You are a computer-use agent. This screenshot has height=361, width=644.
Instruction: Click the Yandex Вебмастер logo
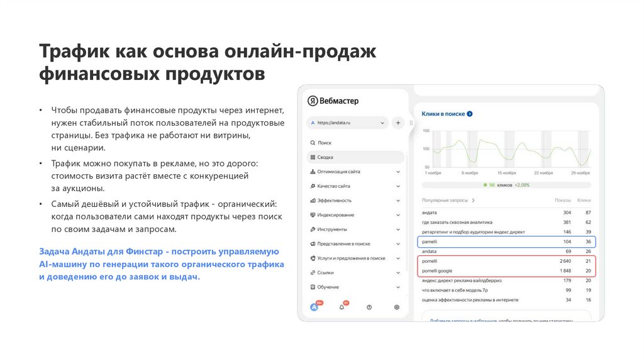pos(333,101)
